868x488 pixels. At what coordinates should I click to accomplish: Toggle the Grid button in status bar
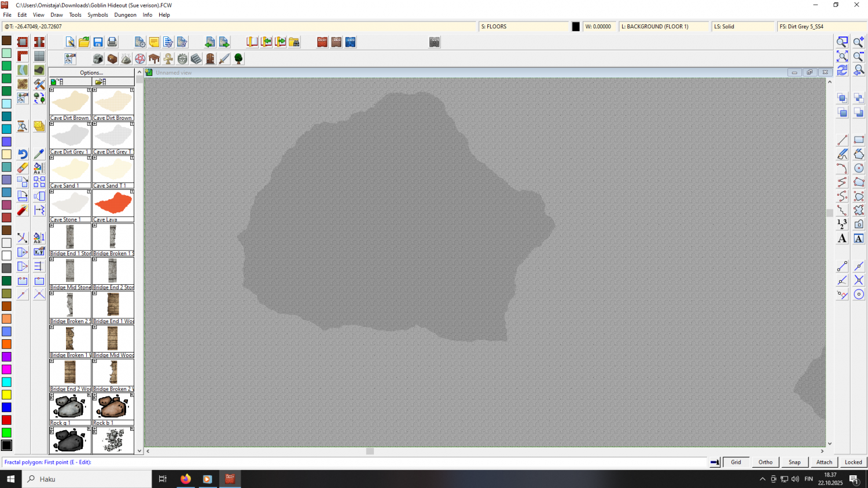click(735, 462)
